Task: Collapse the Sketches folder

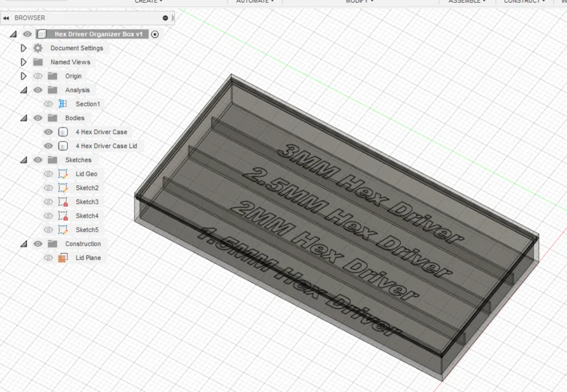Action: [23, 160]
